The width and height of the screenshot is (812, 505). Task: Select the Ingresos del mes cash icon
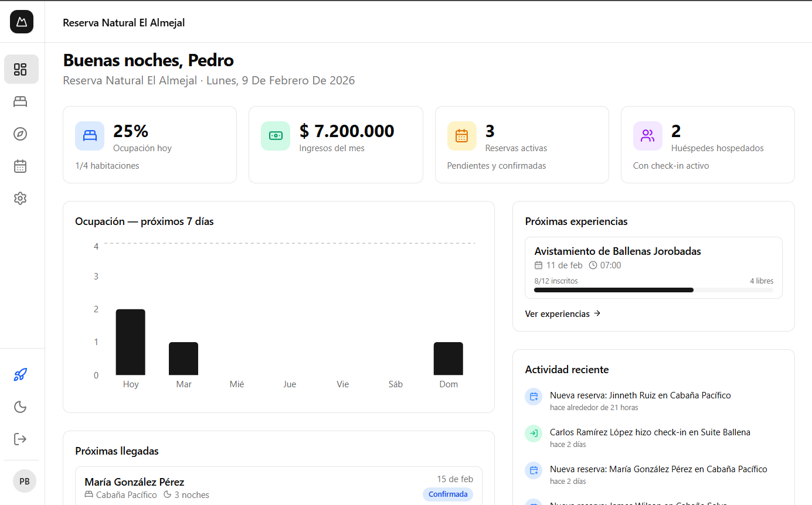point(275,135)
